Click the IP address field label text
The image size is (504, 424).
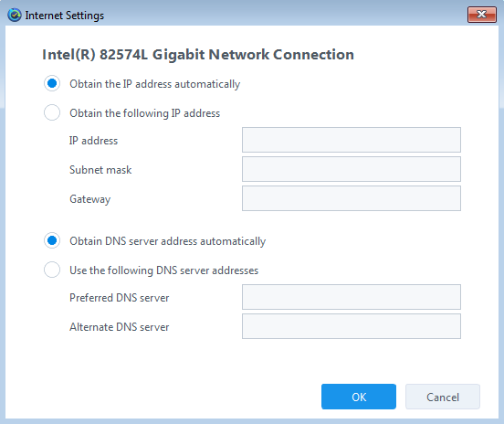click(93, 141)
